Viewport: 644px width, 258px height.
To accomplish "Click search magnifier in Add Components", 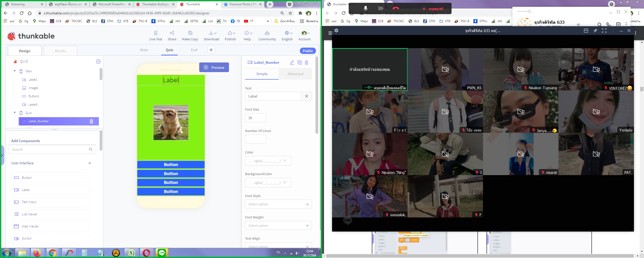I will click(91, 149).
